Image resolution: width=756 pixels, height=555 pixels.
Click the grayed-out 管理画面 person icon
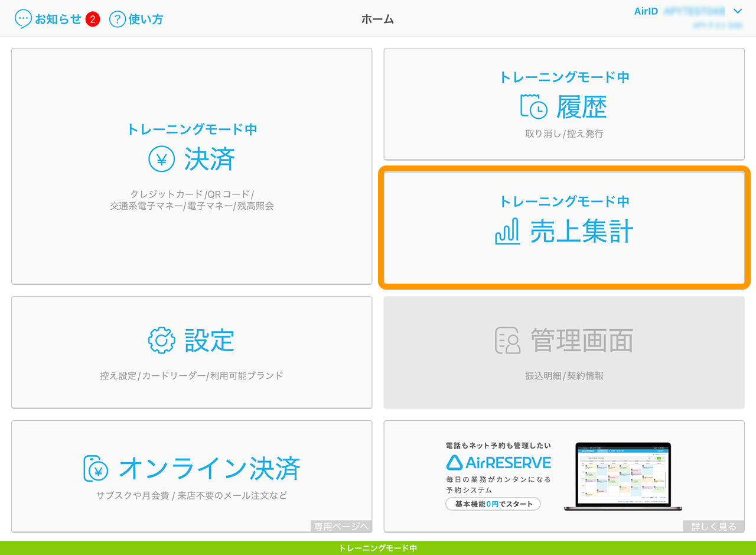[x=507, y=340]
